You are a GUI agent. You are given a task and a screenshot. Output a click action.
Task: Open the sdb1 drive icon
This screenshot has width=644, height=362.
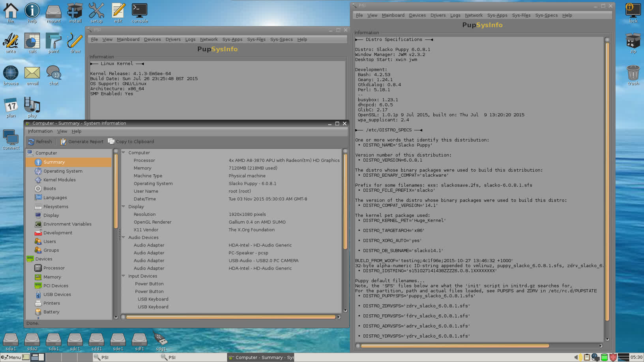54,342
